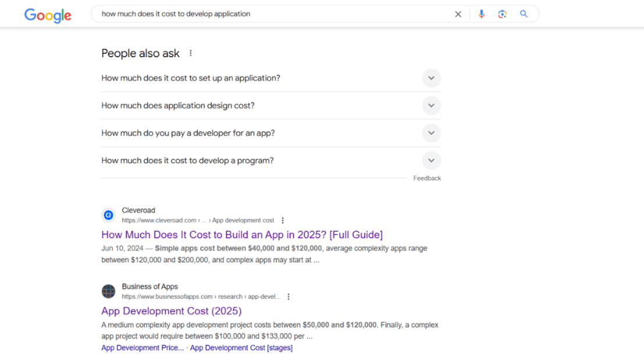Click the Business of Apps site favicon
The image size is (644, 362).
(108, 291)
